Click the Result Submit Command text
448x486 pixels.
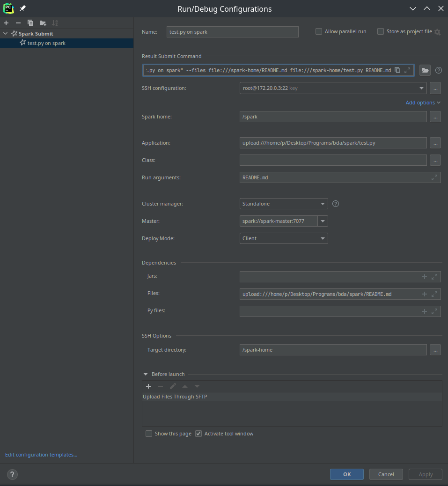[x=268, y=70]
